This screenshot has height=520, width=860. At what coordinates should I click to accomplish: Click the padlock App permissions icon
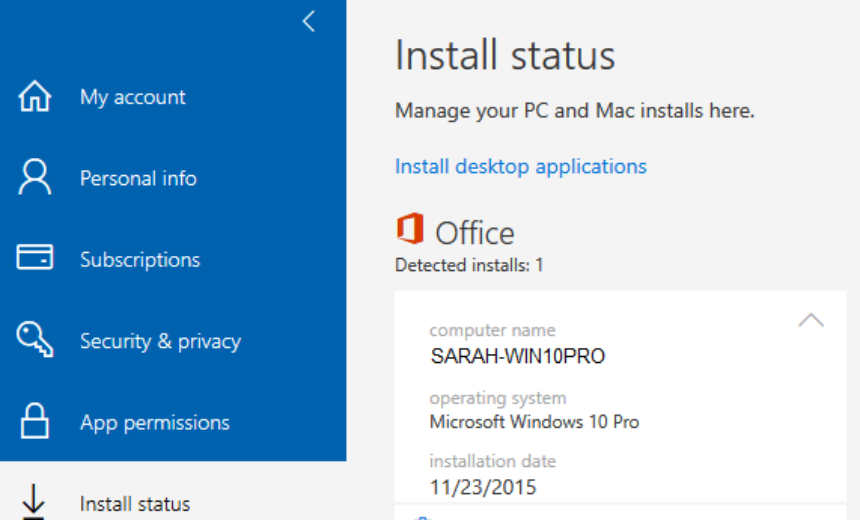tap(35, 421)
